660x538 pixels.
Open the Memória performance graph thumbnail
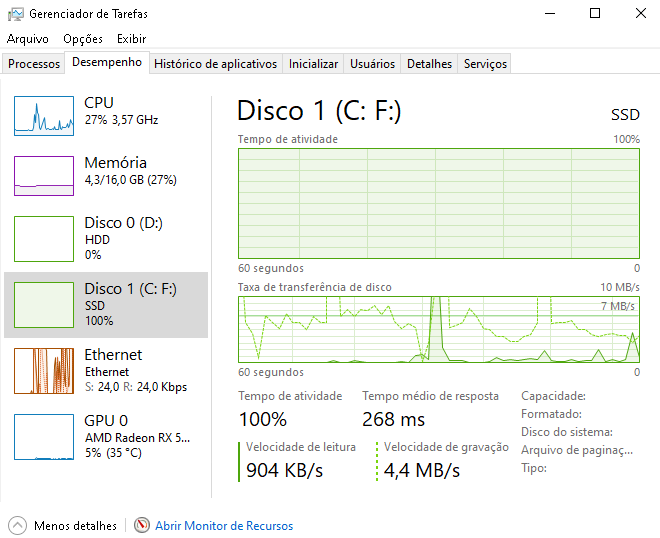pos(44,176)
